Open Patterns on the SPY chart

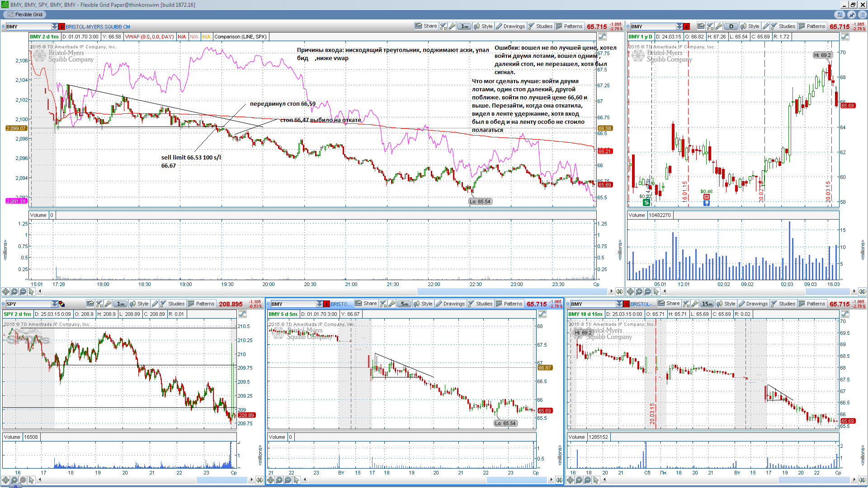(201, 304)
